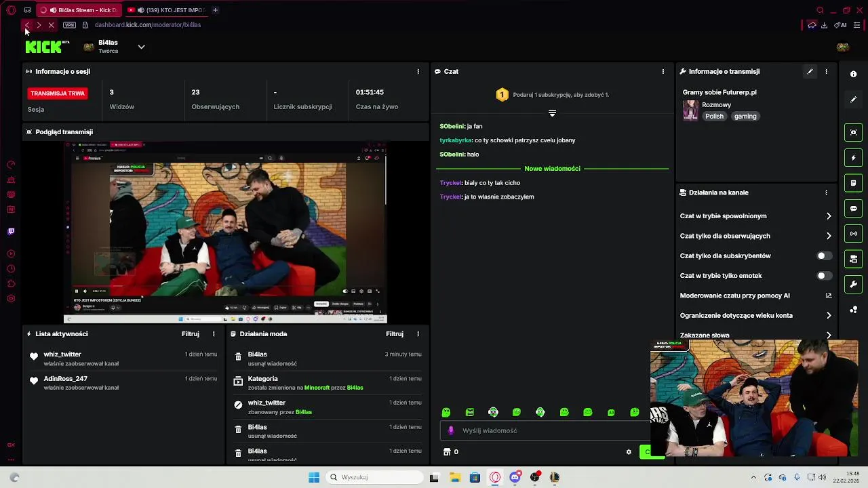Edit stream info with pencil icon

click(x=810, y=71)
